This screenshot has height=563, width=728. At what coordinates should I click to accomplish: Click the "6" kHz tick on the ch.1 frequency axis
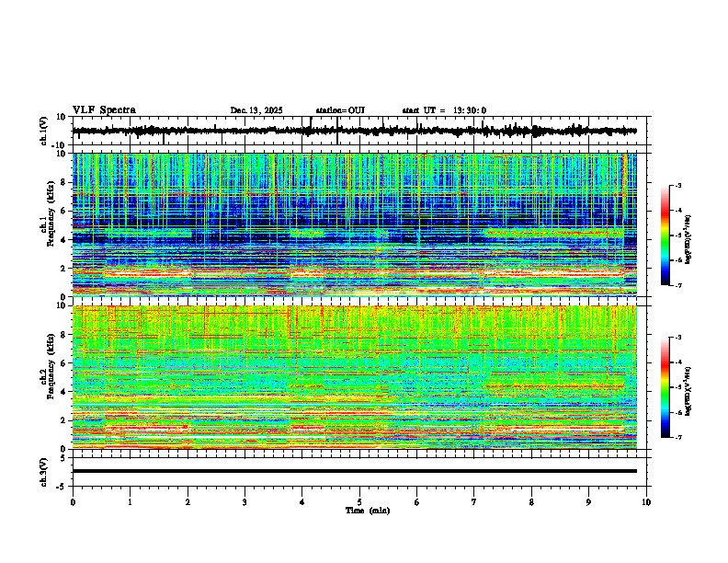coord(64,211)
